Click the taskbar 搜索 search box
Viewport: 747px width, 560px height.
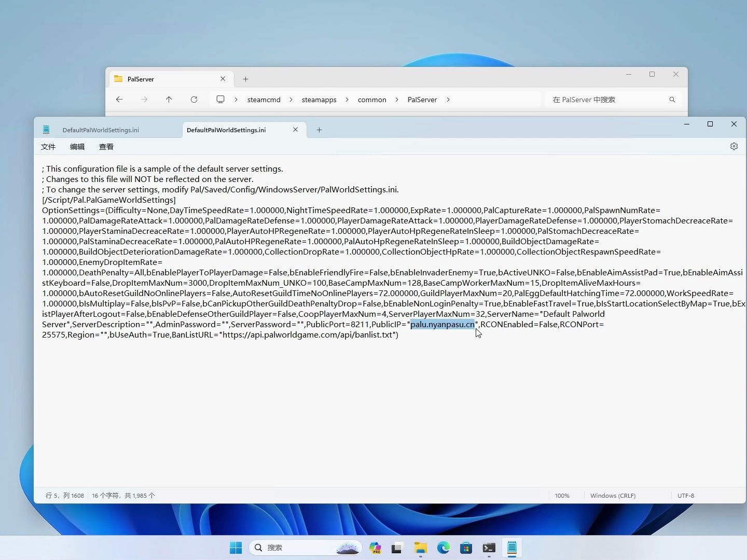click(x=306, y=548)
